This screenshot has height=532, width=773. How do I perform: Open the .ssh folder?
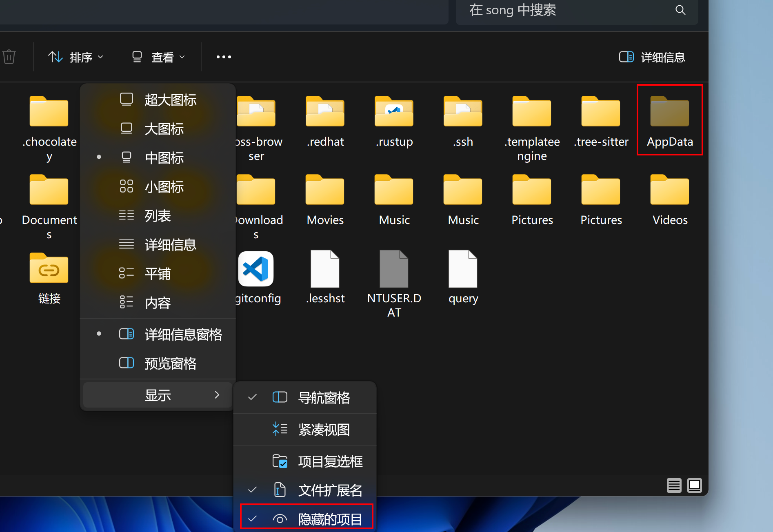tap(462, 118)
